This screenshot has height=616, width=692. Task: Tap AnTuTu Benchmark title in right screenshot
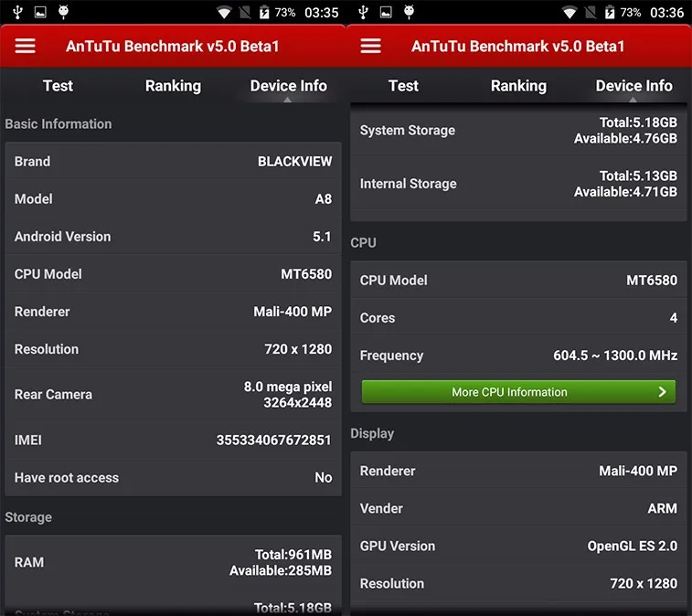coord(517,47)
